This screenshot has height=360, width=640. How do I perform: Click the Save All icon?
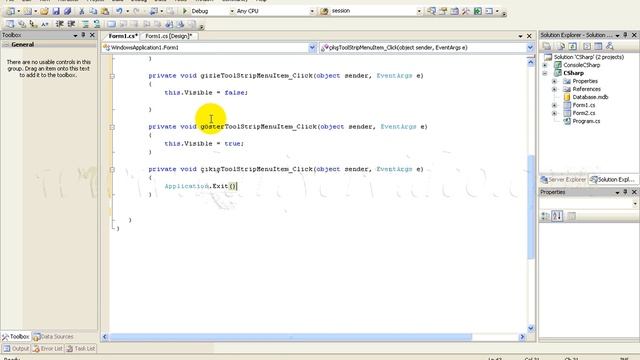[x=68, y=11]
